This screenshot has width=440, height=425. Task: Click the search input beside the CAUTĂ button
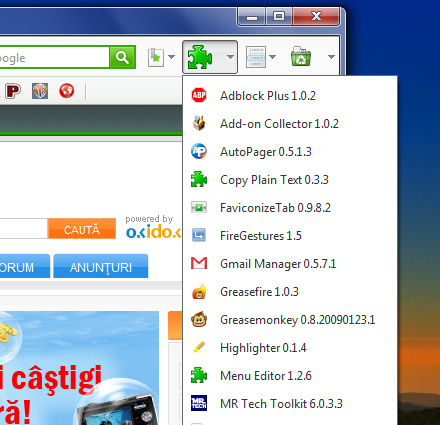coord(24,229)
